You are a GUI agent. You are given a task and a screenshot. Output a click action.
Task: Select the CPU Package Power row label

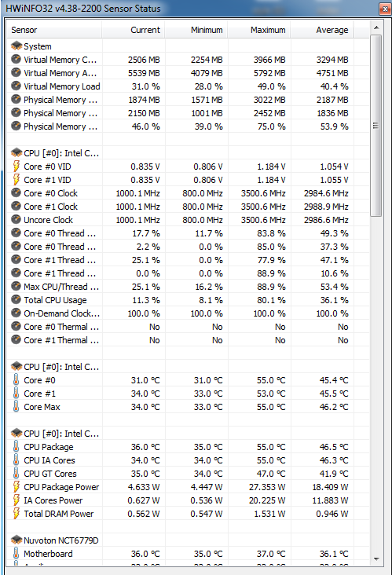[61, 487]
